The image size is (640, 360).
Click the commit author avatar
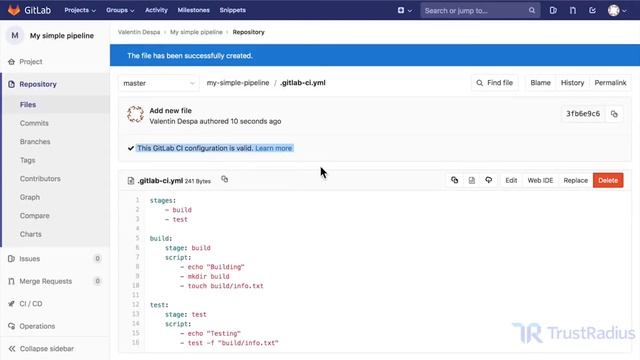pyautogui.click(x=135, y=114)
